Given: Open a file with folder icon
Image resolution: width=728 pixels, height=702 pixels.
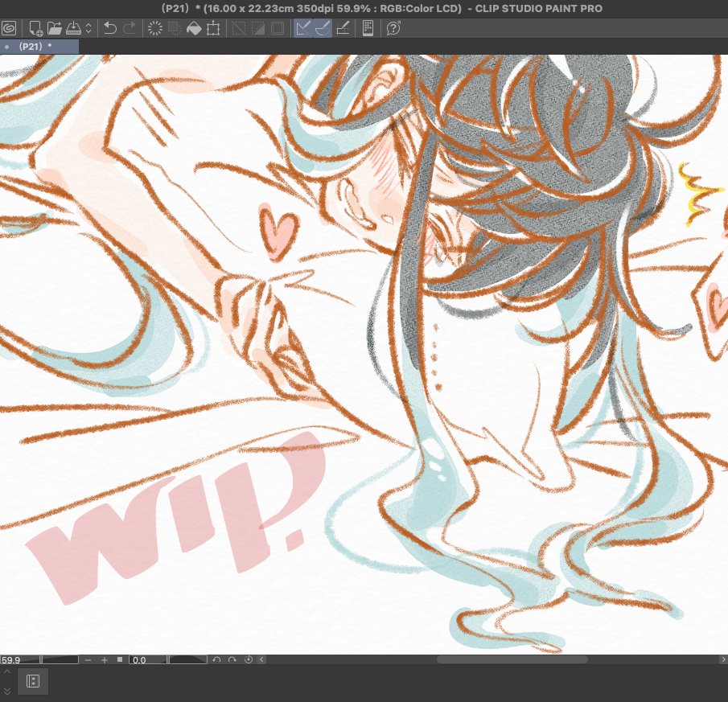Looking at the screenshot, I should pos(55,28).
